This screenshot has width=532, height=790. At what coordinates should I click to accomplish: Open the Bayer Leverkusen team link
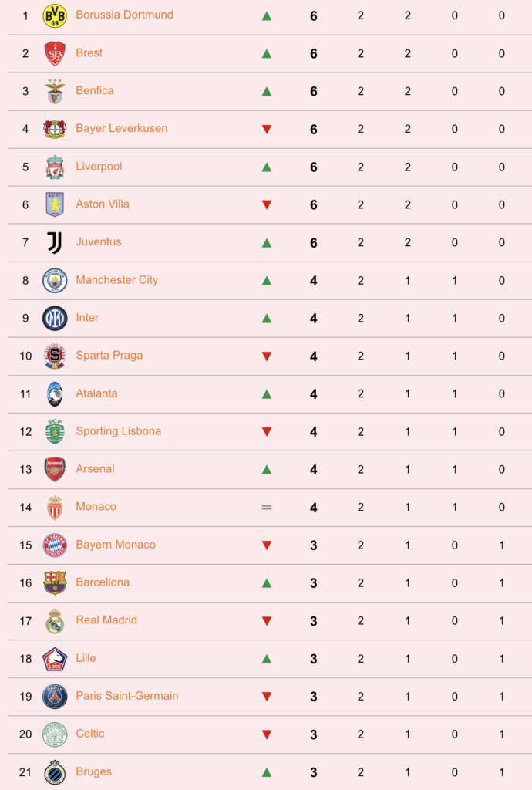[x=121, y=129]
